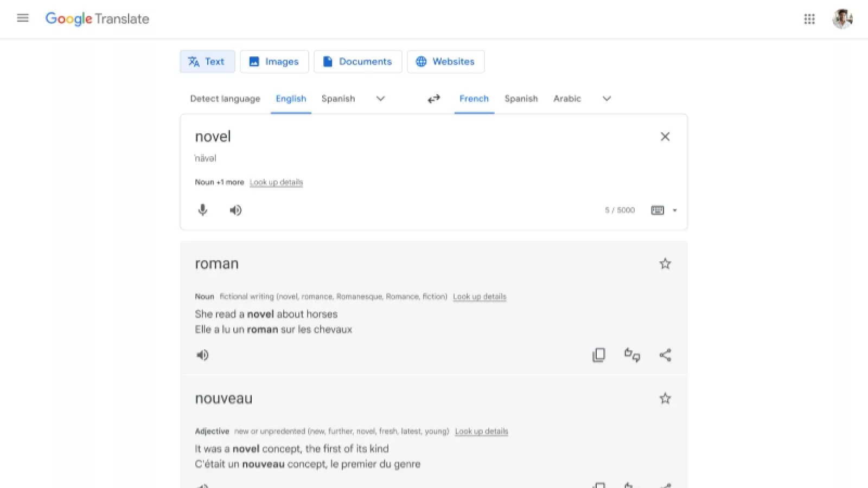This screenshot has height=488, width=868.
Task: Switch to the Images tab
Action: (275, 62)
